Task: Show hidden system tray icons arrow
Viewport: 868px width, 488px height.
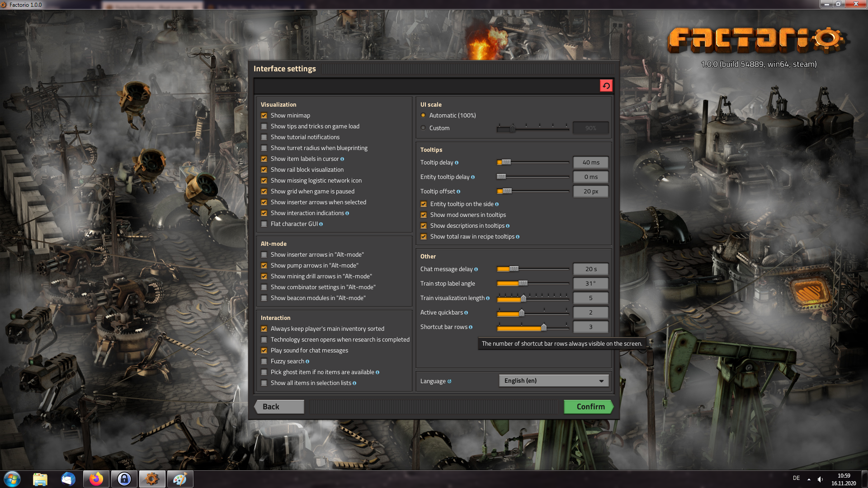Action: point(809,479)
